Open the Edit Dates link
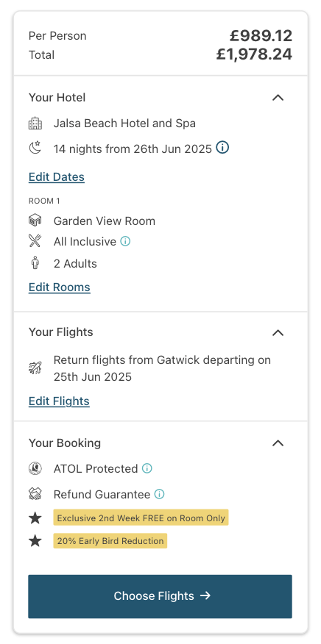The width and height of the screenshot is (321, 644). click(57, 177)
